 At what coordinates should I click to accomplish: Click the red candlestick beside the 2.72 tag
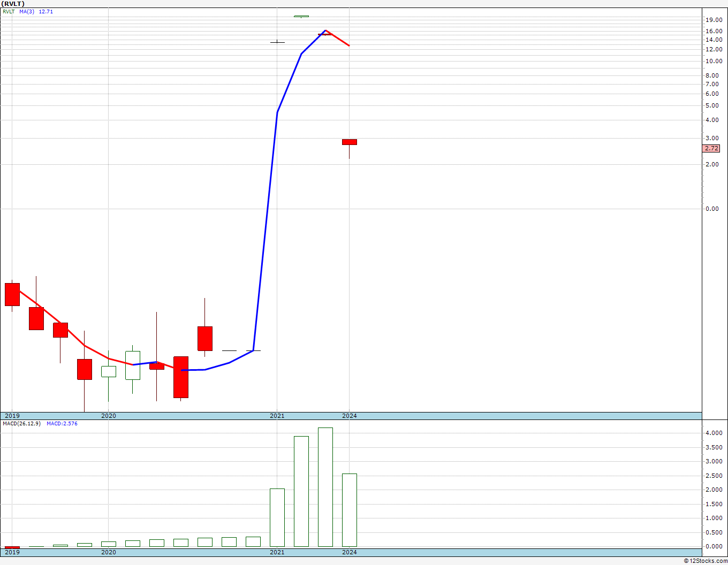click(x=350, y=142)
